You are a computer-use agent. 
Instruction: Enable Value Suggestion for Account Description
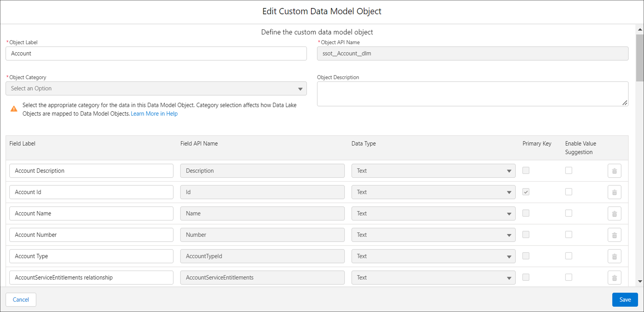pos(569,170)
